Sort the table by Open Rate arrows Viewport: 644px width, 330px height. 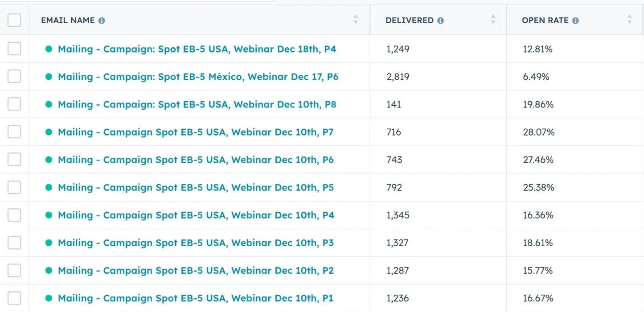629,20
